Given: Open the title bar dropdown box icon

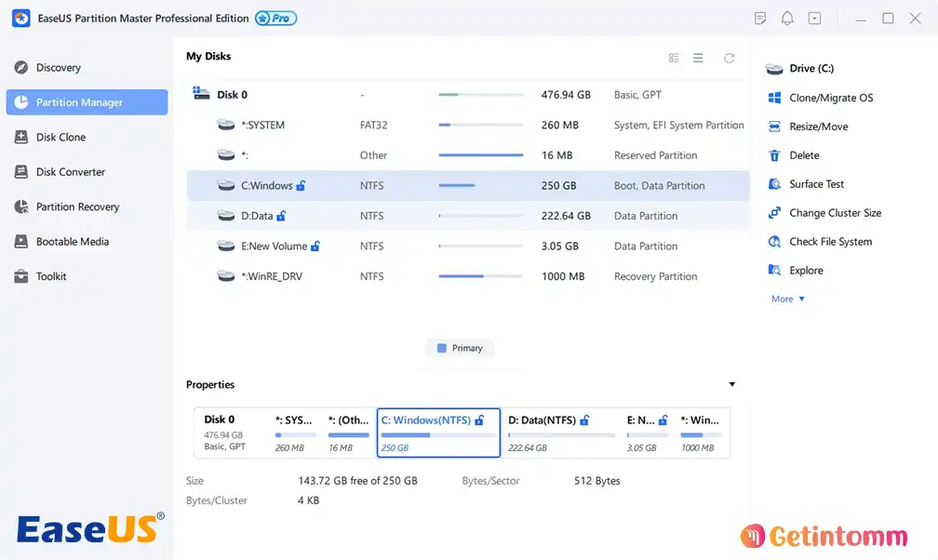Looking at the screenshot, I should tap(815, 18).
